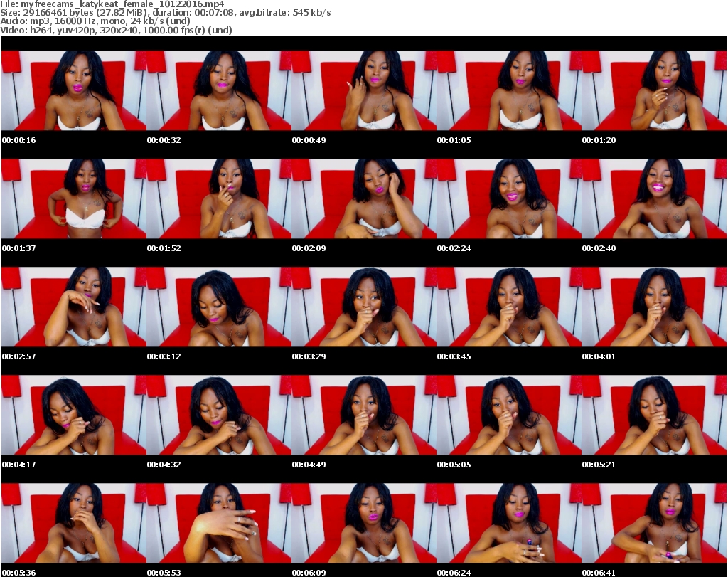
Task: Select the thumbnail frame at 00:06:09
Action: (x=364, y=523)
